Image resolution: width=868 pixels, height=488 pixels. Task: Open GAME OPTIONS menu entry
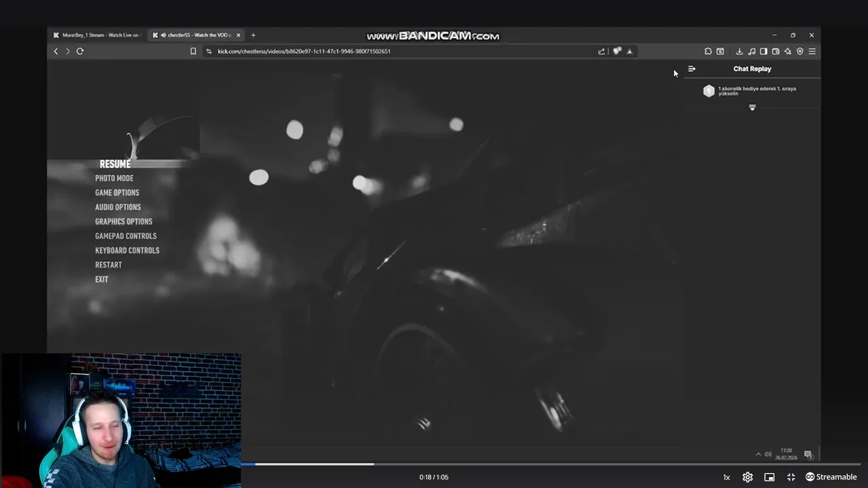click(x=117, y=192)
